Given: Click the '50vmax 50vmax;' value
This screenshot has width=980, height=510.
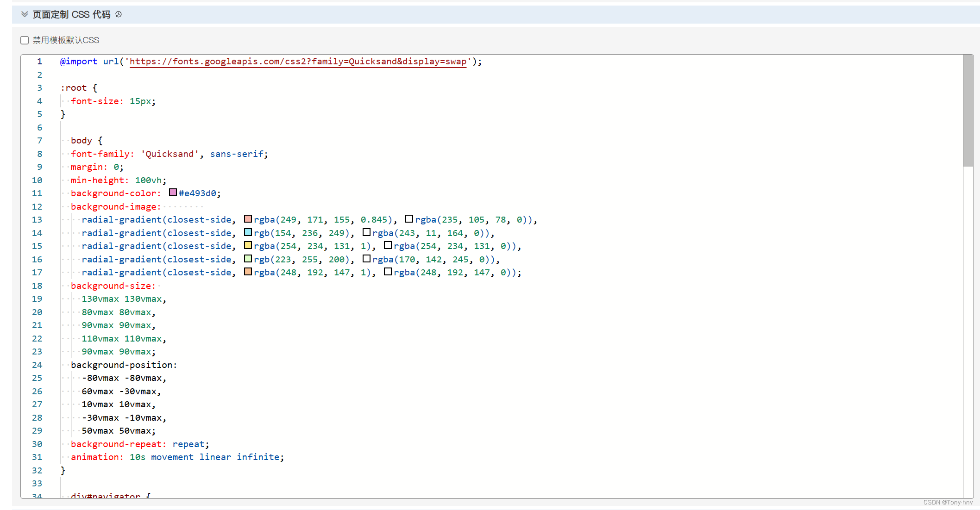Looking at the screenshot, I should 119,431.
